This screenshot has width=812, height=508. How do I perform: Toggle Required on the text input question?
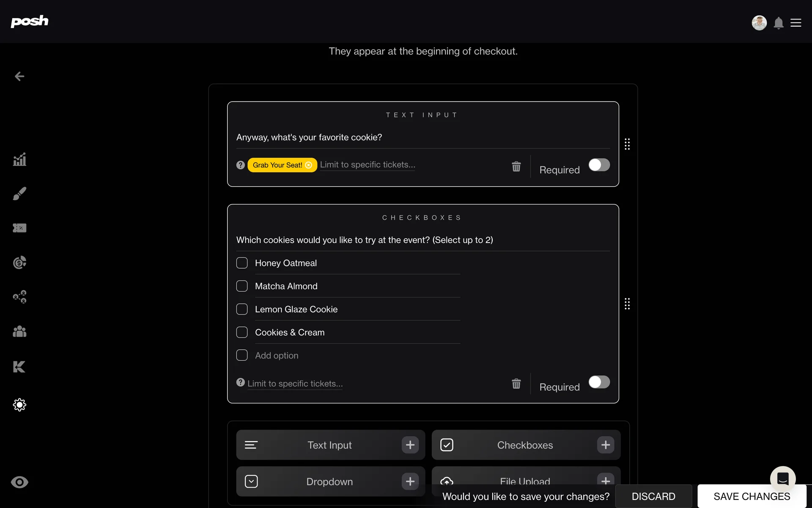coord(599,165)
